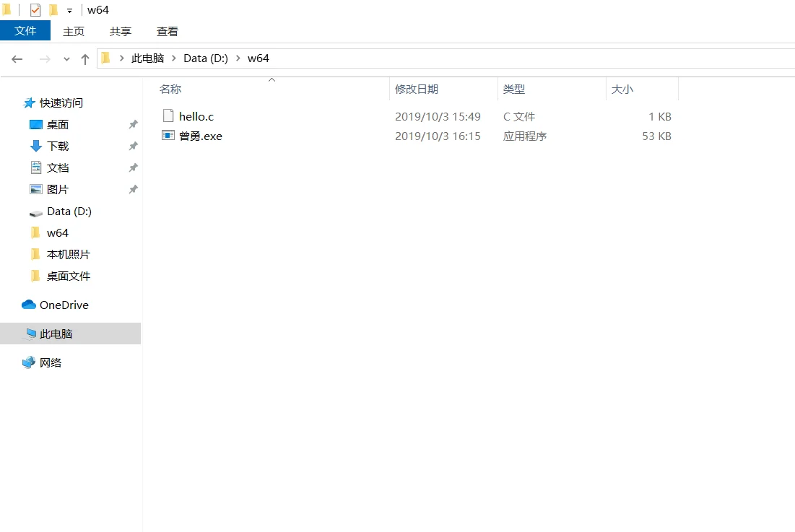Sort files by the 修改日期 column header
This screenshot has height=532, width=795.
pos(415,89)
